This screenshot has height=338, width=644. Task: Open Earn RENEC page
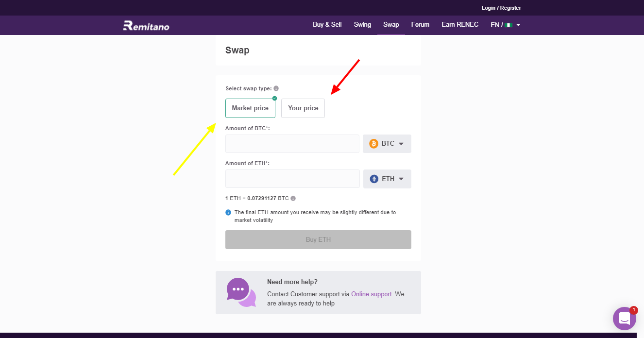point(460,24)
